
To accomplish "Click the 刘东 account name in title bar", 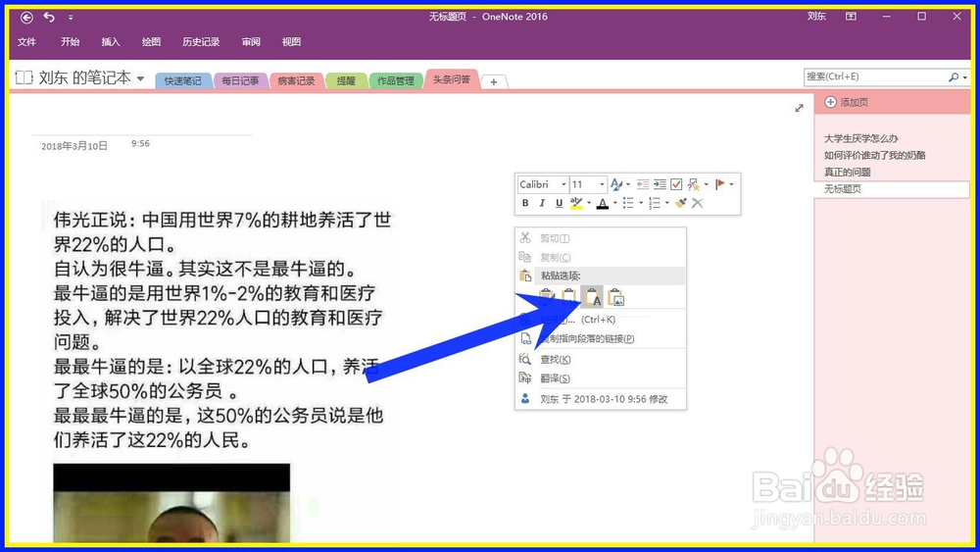I will coord(816,17).
